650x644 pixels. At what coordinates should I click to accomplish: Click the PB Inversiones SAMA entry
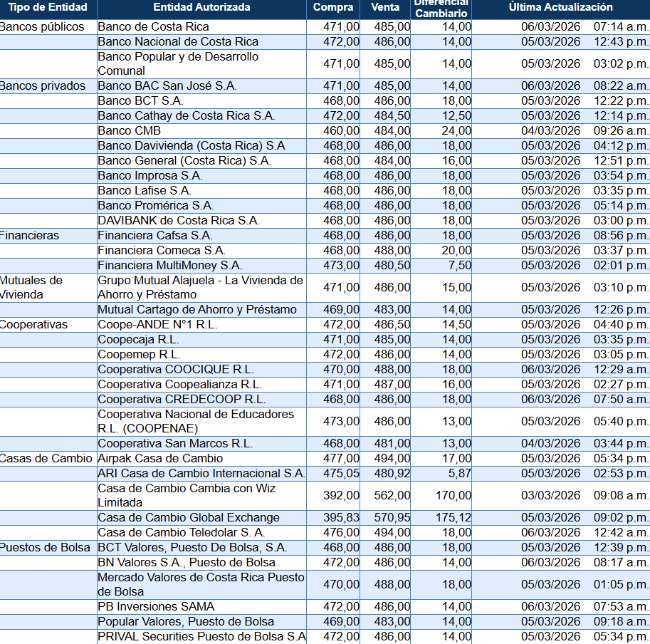click(x=156, y=606)
